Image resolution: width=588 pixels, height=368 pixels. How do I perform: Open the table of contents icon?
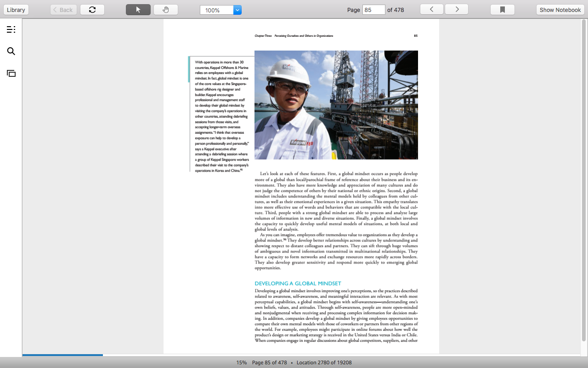tap(11, 30)
